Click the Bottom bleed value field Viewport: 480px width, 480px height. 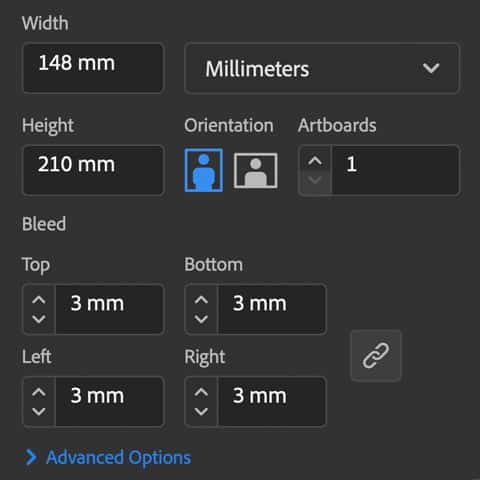[272, 309]
